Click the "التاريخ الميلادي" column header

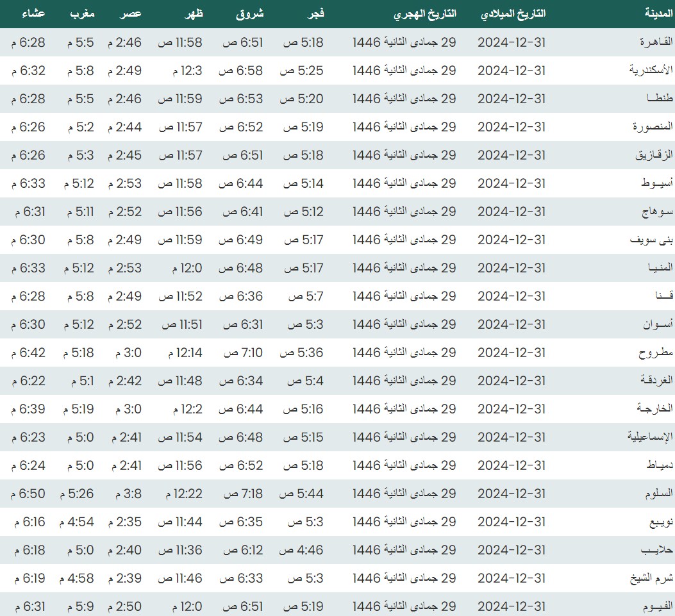[x=513, y=14]
